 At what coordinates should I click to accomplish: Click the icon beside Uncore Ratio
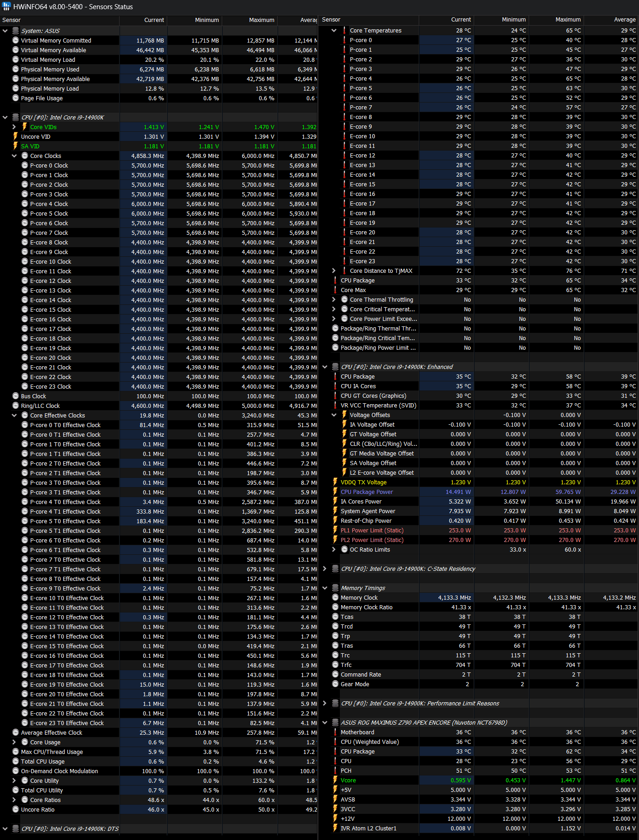click(x=16, y=809)
